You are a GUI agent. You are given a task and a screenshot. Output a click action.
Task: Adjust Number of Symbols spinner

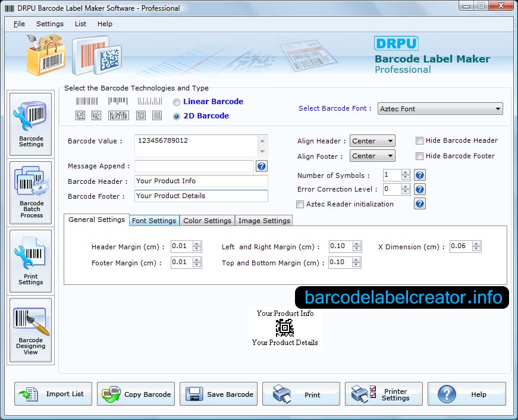[x=406, y=175]
